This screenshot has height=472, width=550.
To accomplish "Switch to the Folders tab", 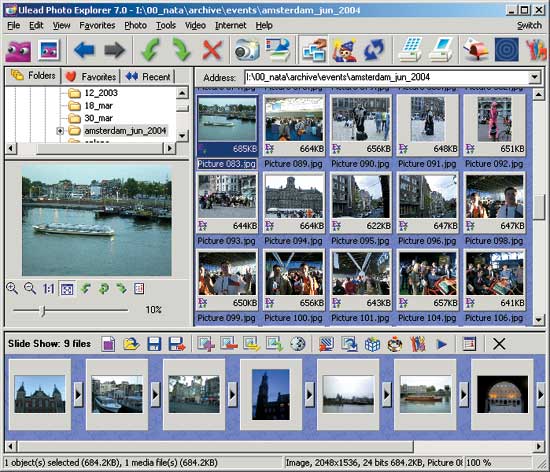I will pyautogui.click(x=33, y=75).
